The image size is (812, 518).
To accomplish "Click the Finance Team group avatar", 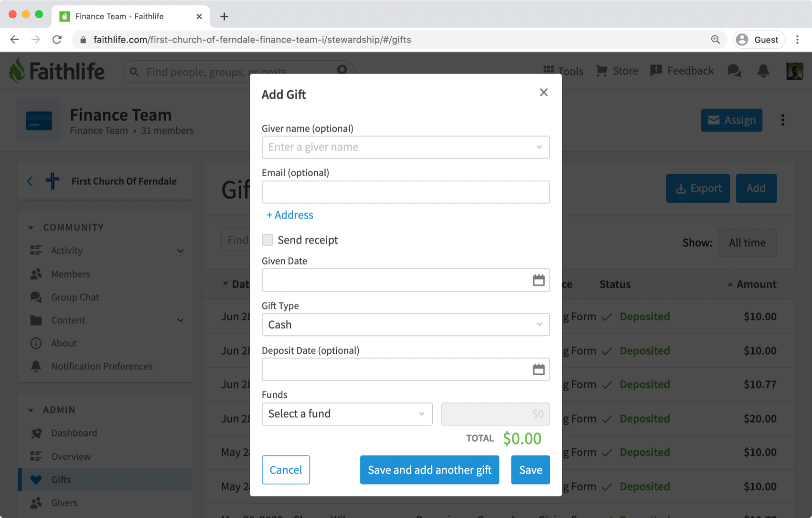I will click(39, 120).
